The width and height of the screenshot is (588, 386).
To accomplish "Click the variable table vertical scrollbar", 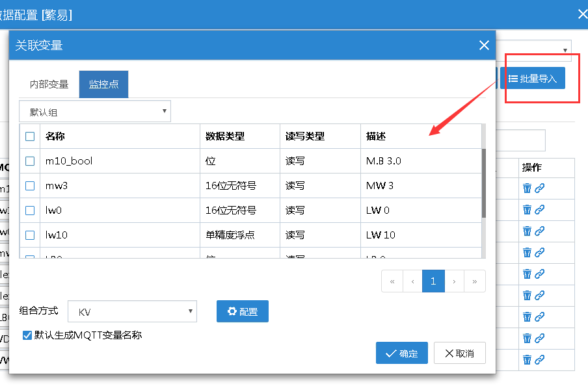I will click(x=483, y=182).
